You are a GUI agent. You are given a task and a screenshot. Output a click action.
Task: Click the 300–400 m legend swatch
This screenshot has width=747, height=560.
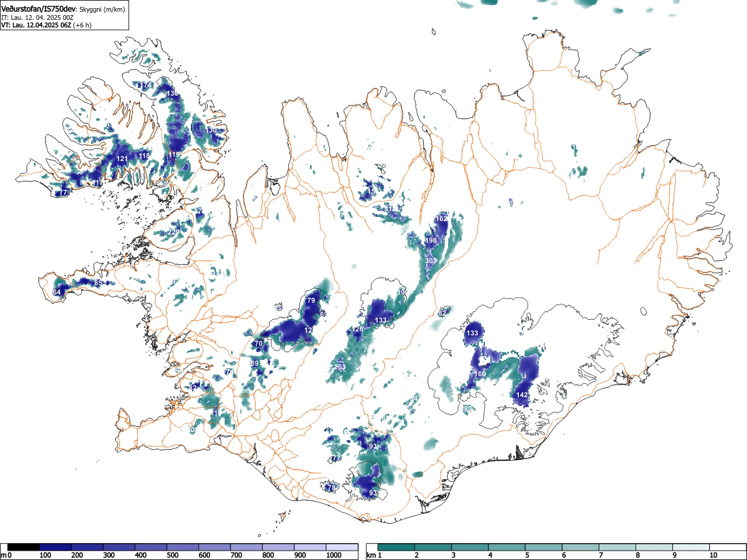coord(119,547)
